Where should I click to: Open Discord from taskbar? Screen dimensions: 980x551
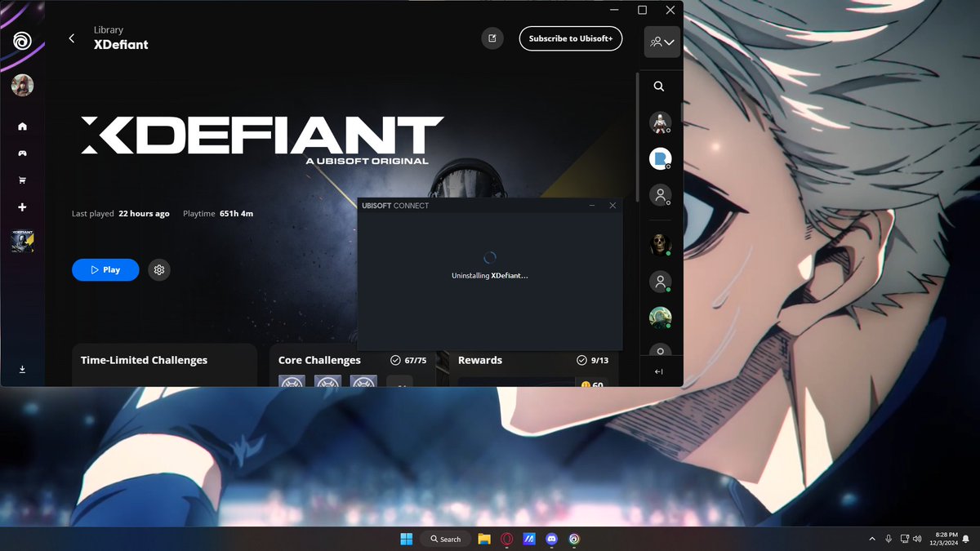pos(552,539)
